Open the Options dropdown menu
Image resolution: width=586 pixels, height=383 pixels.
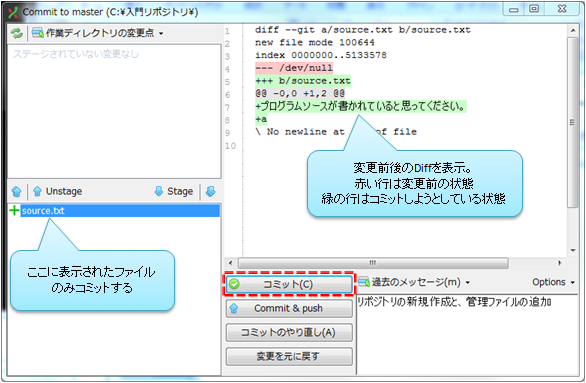(x=553, y=282)
